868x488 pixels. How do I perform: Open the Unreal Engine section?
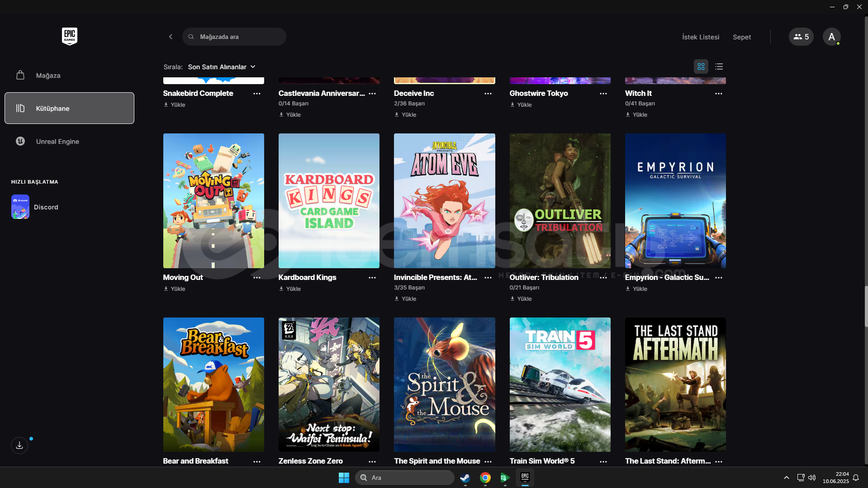click(69, 141)
